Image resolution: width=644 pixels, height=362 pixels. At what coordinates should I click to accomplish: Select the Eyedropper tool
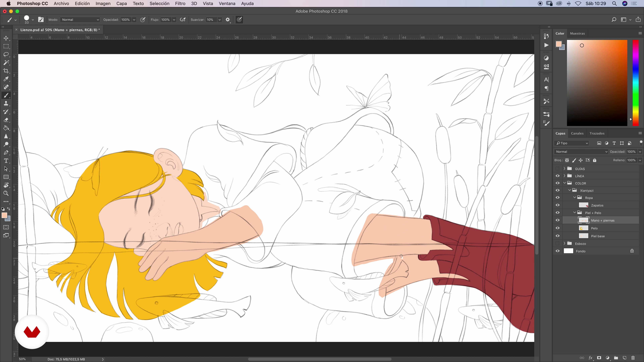pos(6,79)
